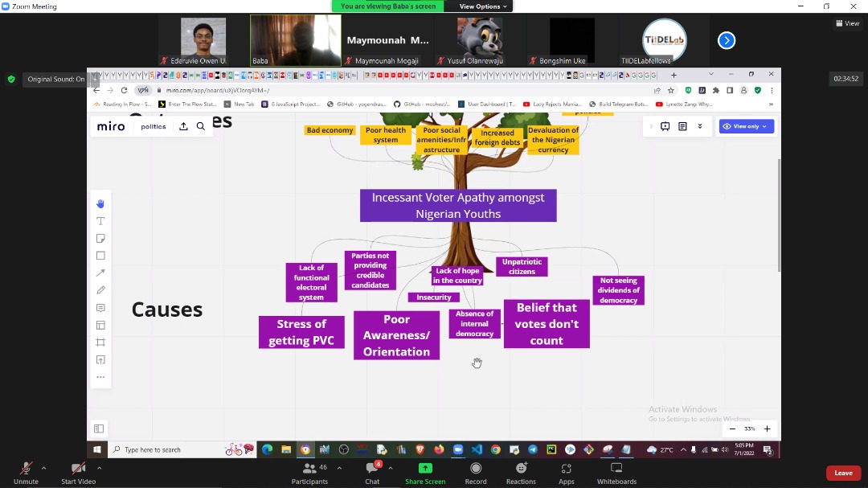Leave the Zoom meeting
Viewport: 868px width, 488px height.
tap(843, 473)
